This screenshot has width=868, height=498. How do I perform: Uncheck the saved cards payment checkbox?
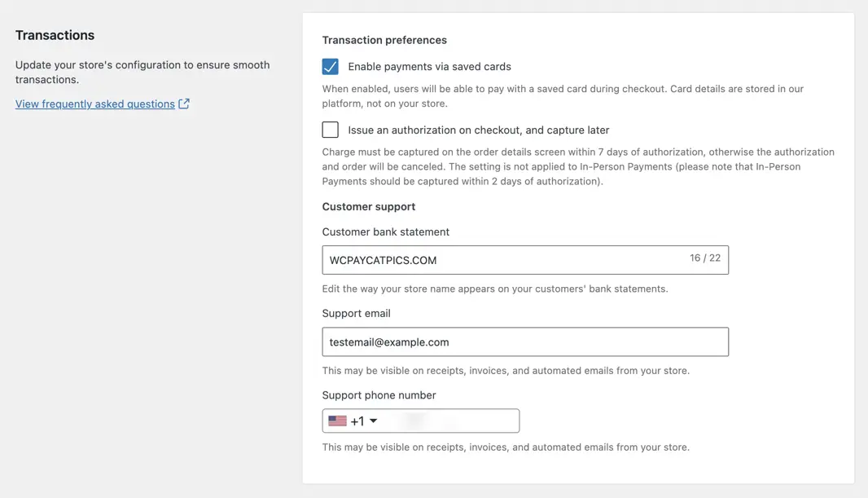pyautogui.click(x=331, y=67)
